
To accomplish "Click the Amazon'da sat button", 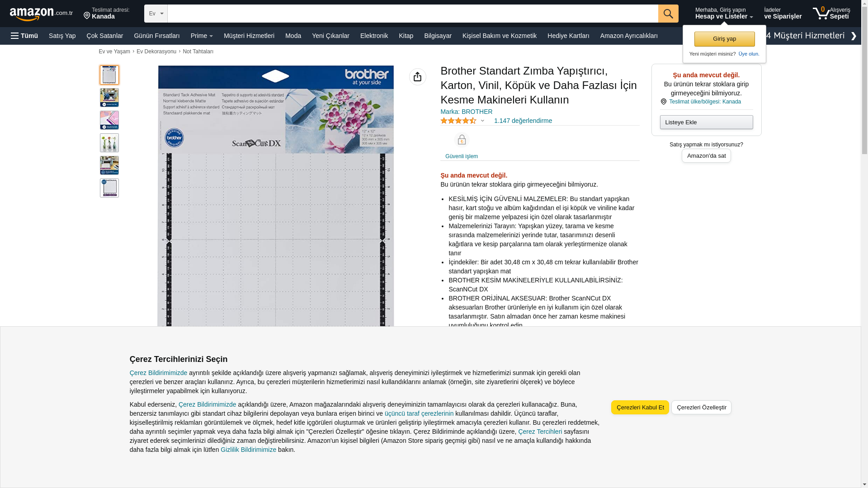I will coord(706,155).
